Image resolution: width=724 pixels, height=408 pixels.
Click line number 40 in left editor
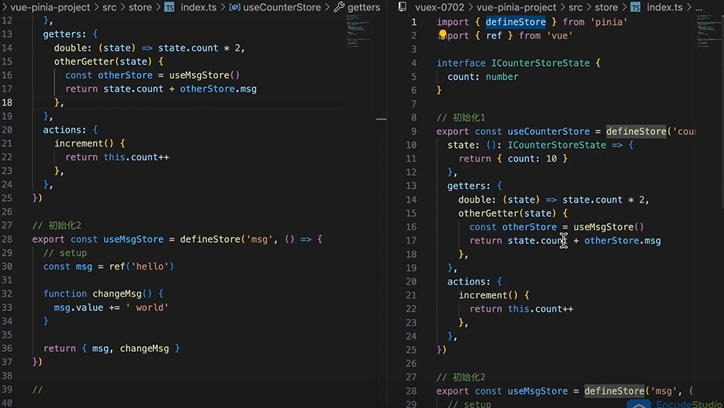click(x=7, y=403)
